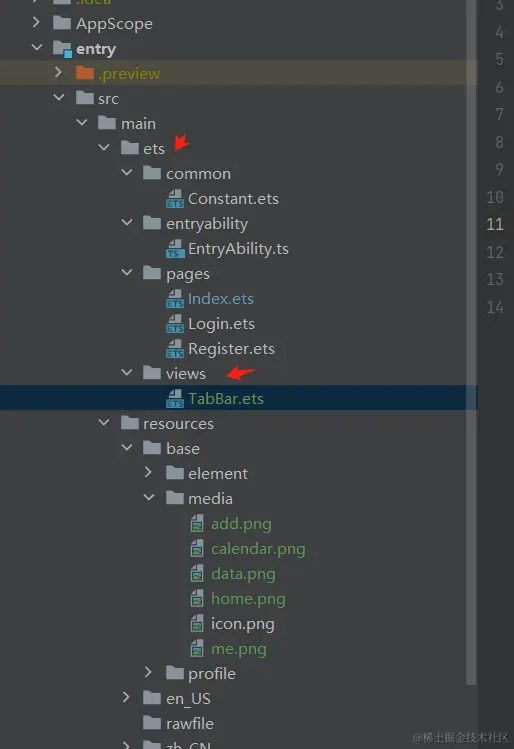The width and height of the screenshot is (514, 749).
Task: Click the TabBar.ets file icon
Action: point(175,398)
